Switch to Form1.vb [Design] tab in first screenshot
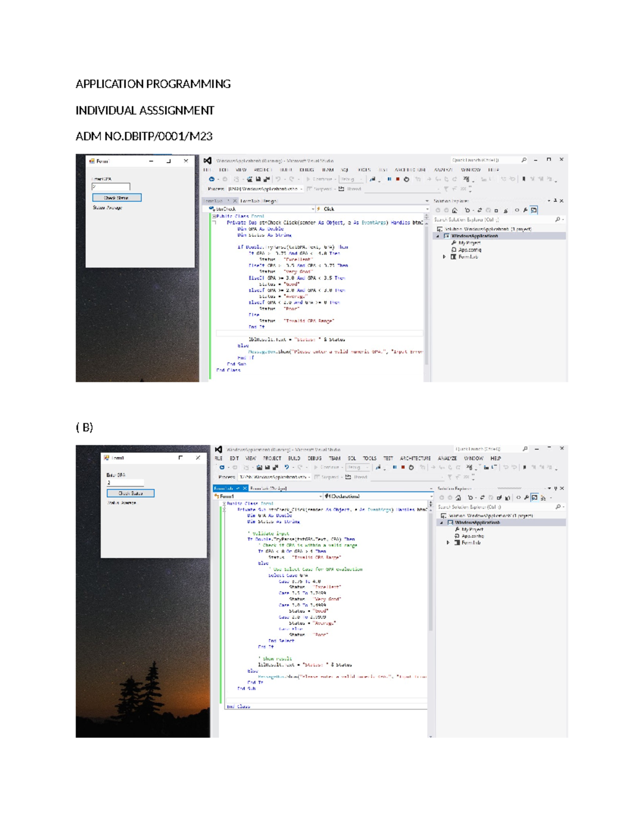Viewport: 644px width, 834px height. (x=259, y=201)
